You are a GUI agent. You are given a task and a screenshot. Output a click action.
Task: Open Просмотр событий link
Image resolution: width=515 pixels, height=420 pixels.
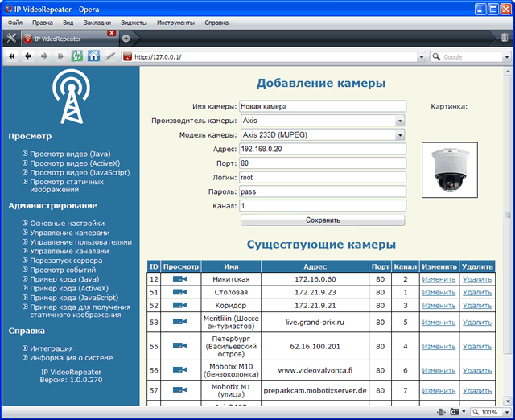click(x=63, y=270)
